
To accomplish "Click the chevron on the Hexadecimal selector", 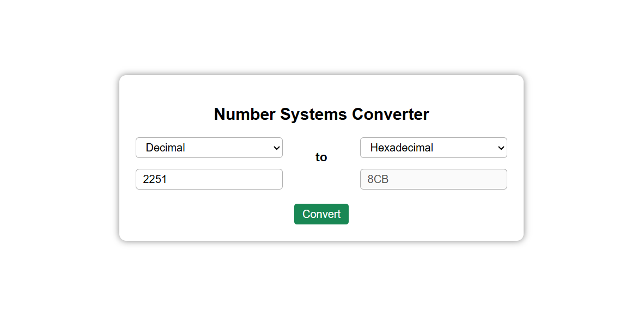I will point(500,148).
